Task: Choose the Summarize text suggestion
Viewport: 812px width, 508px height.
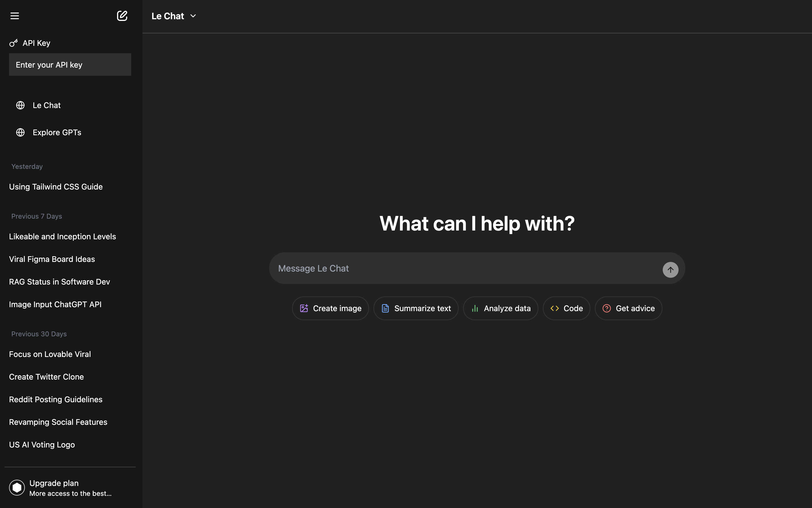Action: tap(416, 308)
